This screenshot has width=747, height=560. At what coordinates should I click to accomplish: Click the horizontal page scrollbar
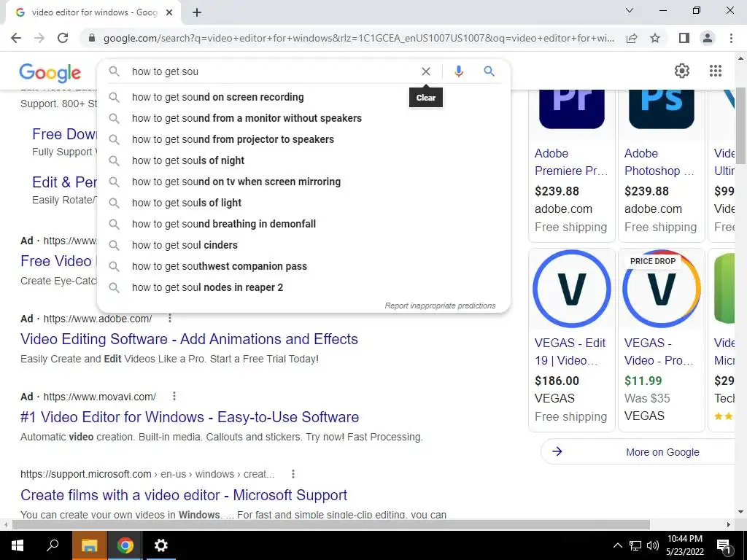pyautogui.click(x=330, y=524)
